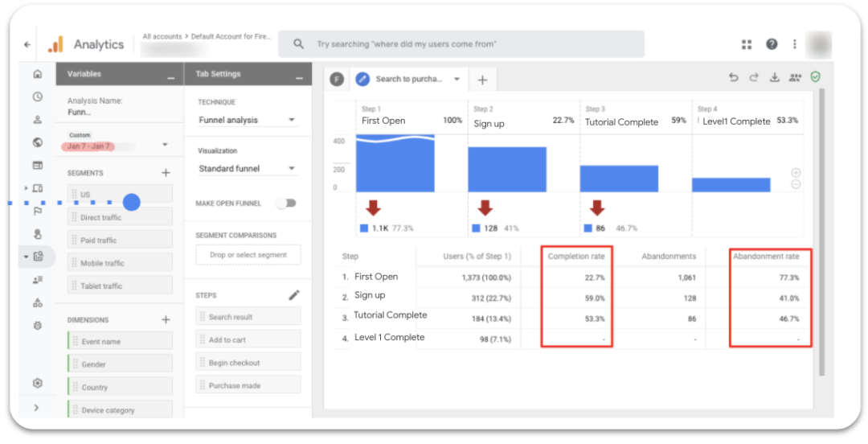Click the pencil icon to edit Steps
868x444 pixels.
tap(294, 295)
